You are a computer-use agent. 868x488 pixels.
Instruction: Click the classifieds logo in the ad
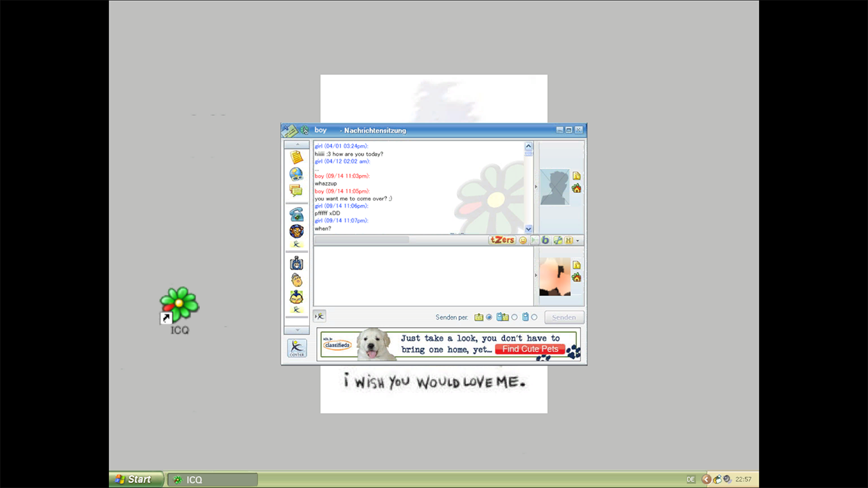point(337,344)
